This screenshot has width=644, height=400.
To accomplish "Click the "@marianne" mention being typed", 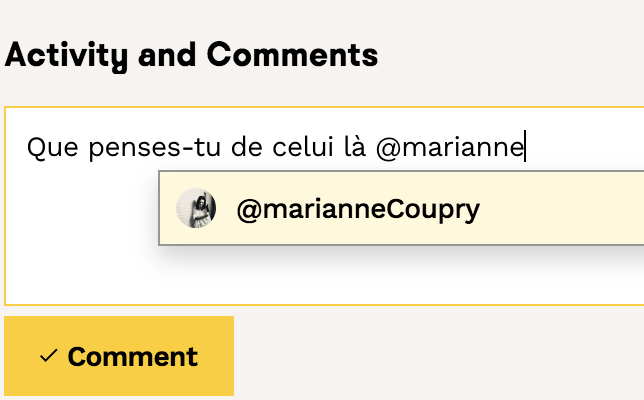I will pos(450,148).
